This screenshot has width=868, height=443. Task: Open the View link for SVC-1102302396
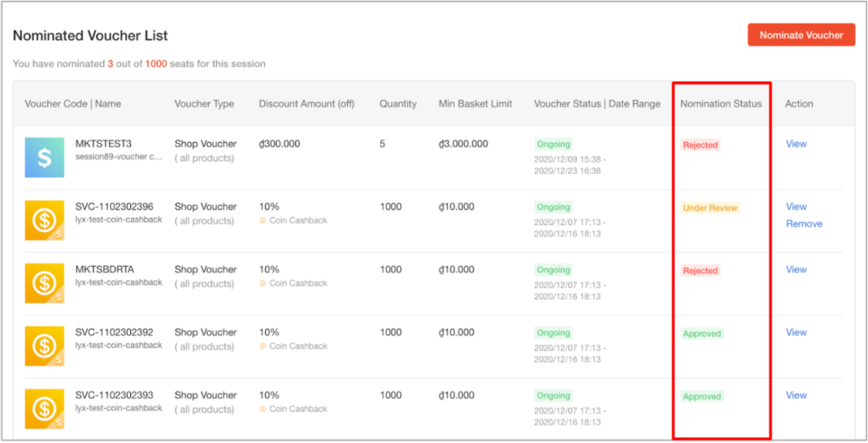click(796, 207)
